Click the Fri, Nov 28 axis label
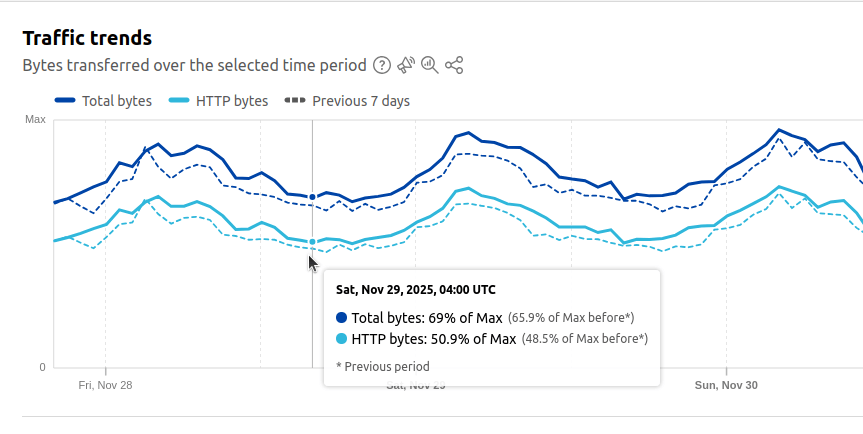The width and height of the screenshot is (863, 434). pyautogui.click(x=105, y=385)
